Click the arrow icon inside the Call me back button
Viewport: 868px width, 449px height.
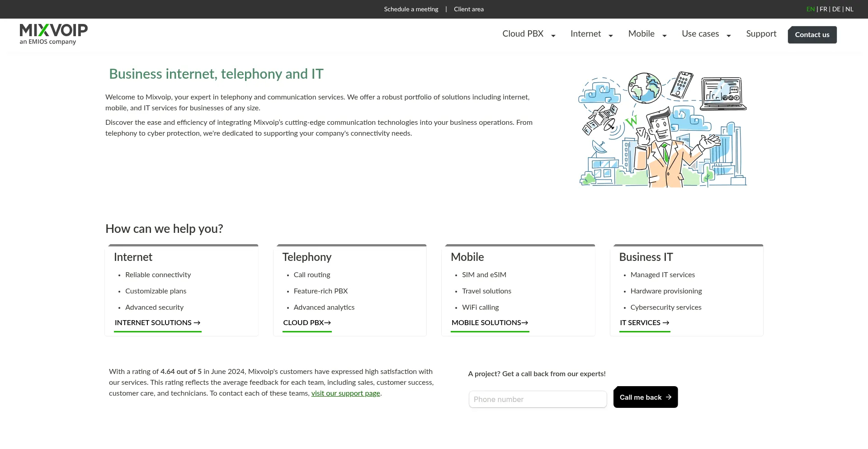click(x=668, y=397)
